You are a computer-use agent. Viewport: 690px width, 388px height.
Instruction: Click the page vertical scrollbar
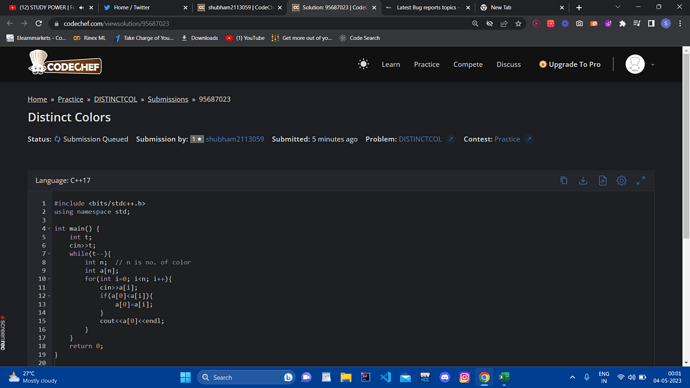point(686,146)
